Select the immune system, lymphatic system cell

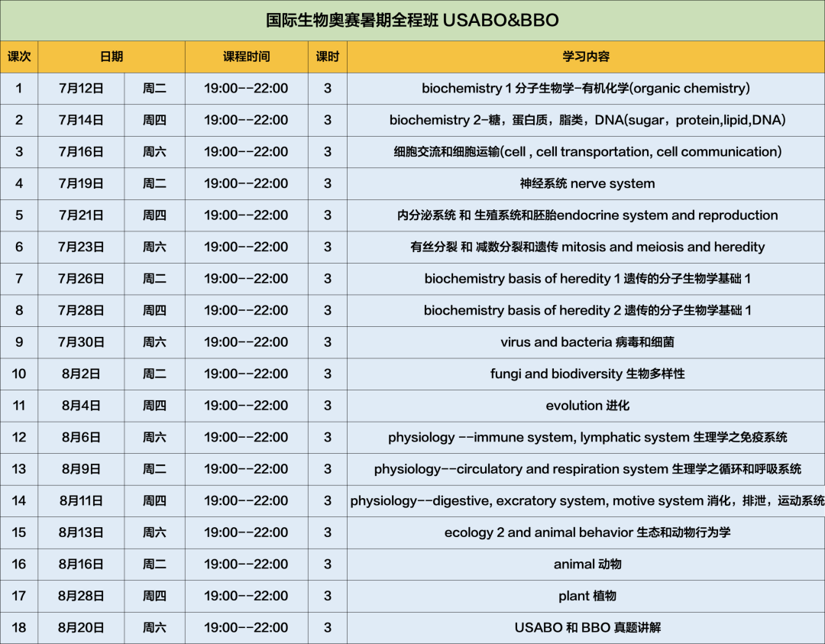click(x=586, y=437)
